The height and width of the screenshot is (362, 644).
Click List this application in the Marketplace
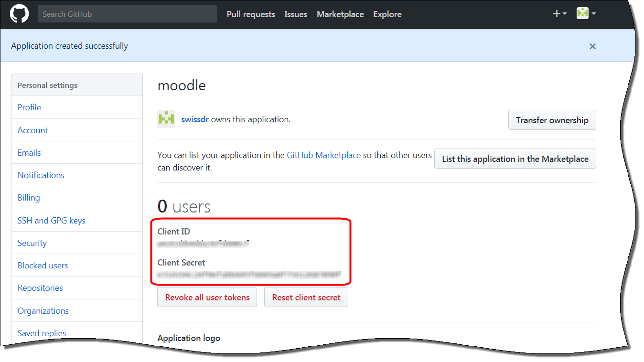point(515,159)
